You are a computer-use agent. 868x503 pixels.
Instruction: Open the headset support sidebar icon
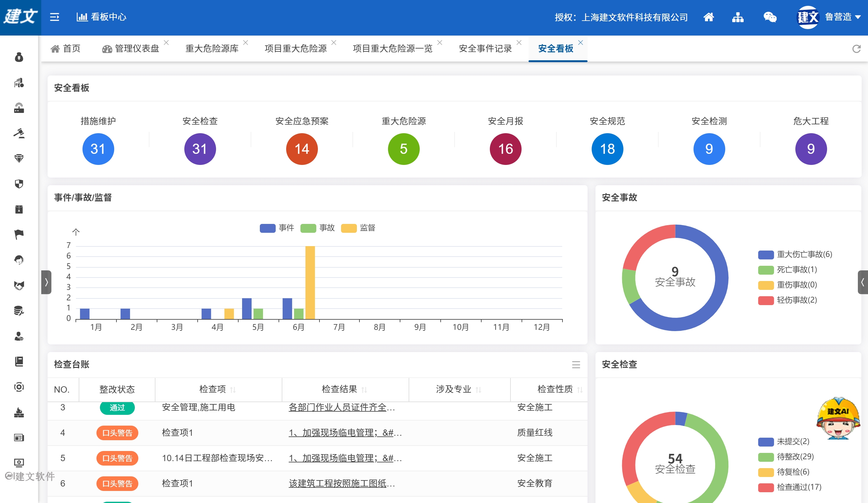click(x=19, y=260)
